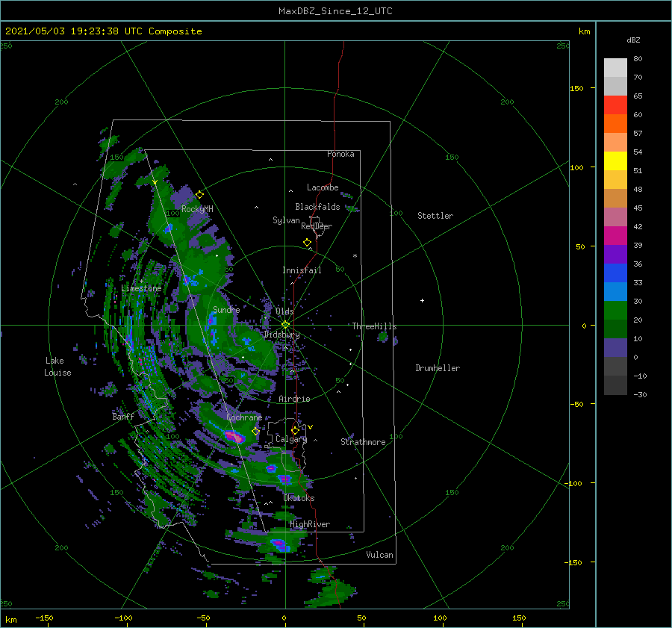Click the RockyMH label
This screenshot has width=672, height=628.
[x=197, y=209]
